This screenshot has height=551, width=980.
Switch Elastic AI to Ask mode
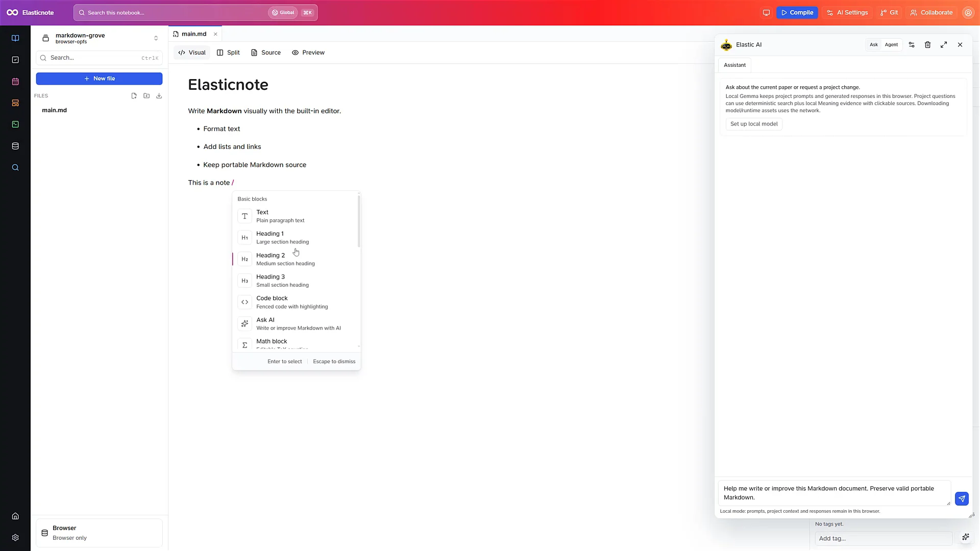[874, 45]
